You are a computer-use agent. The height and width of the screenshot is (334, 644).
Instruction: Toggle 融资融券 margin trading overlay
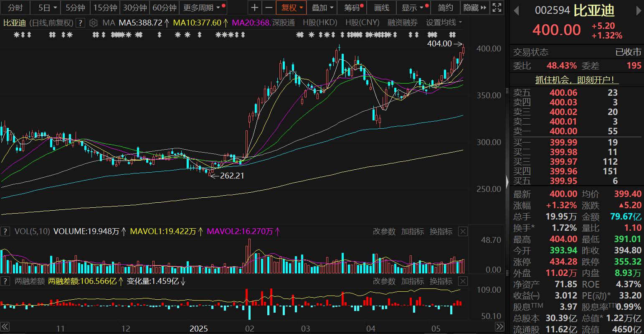point(402,23)
